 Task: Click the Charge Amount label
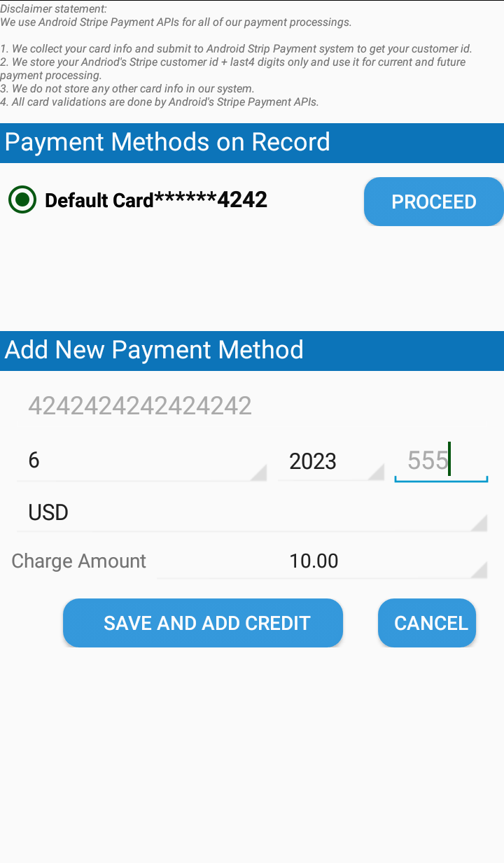click(x=79, y=561)
